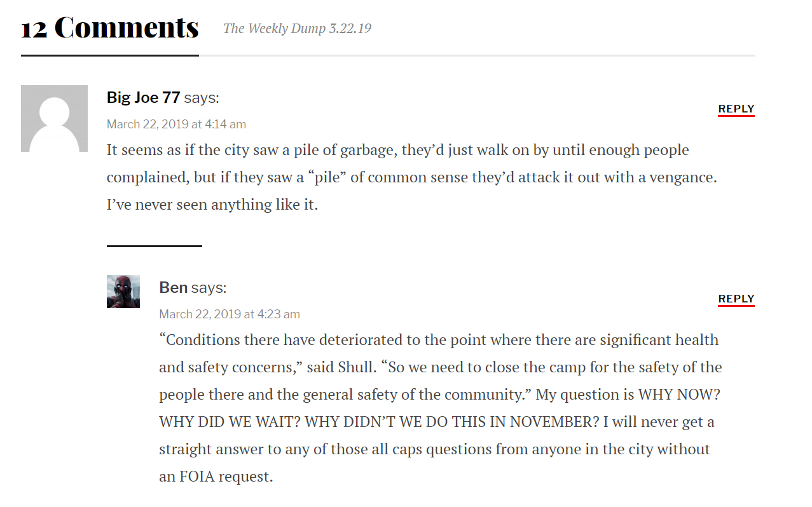
Task: Click "says:" beside Ben's name
Action: coord(209,287)
